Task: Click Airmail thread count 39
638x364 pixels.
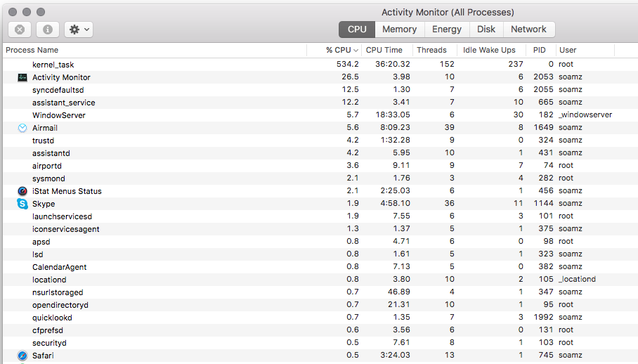Action: pos(449,127)
